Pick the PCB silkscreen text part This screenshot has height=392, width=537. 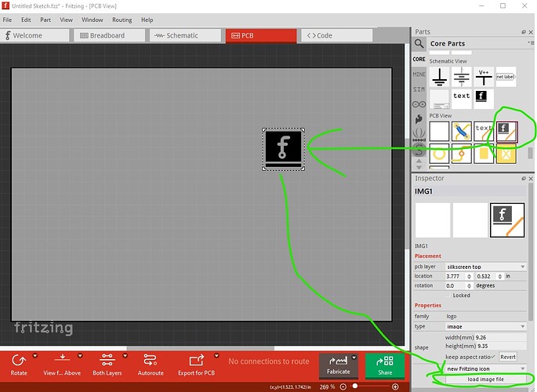pyautogui.click(x=484, y=131)
